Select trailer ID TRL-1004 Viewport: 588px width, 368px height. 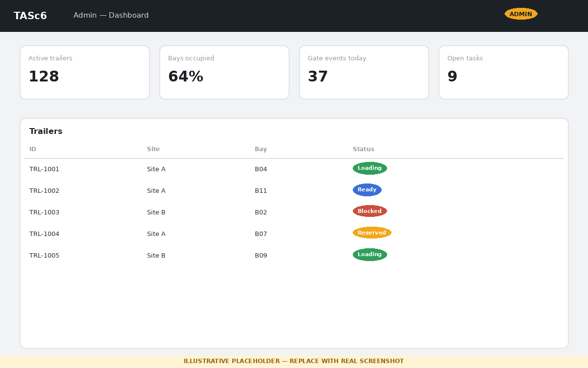point(44,234)
